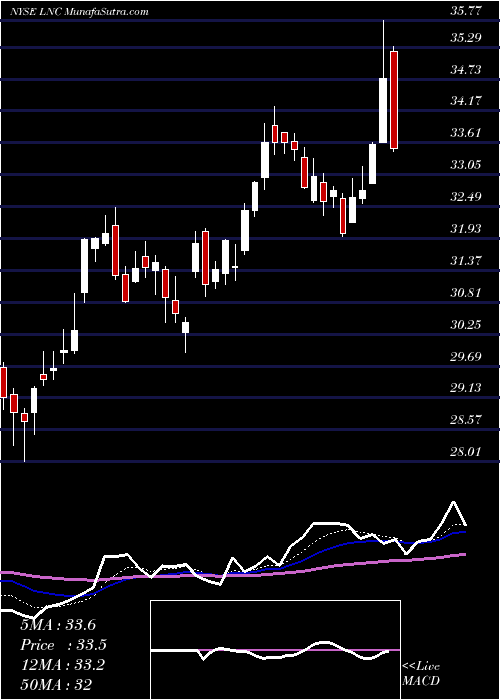Click the tall white candle below 35.77
Screen dimensions: 500x700
click(383, 81)
